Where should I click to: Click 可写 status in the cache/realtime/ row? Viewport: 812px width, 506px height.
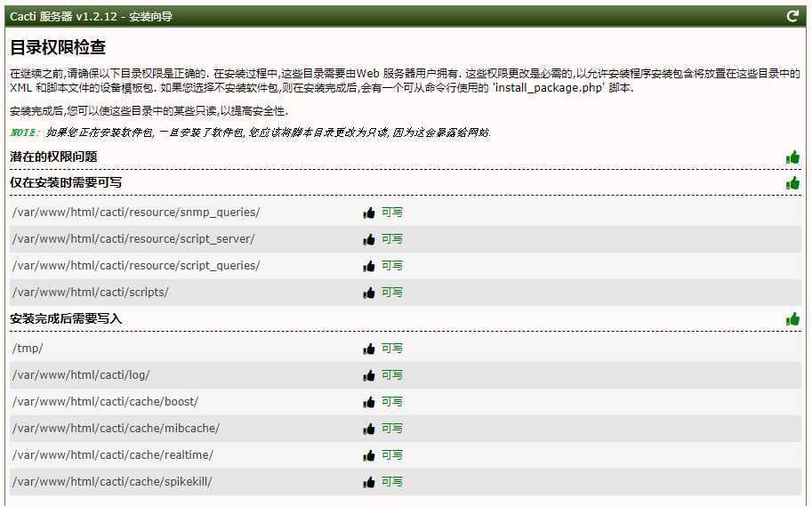(392, 455)
